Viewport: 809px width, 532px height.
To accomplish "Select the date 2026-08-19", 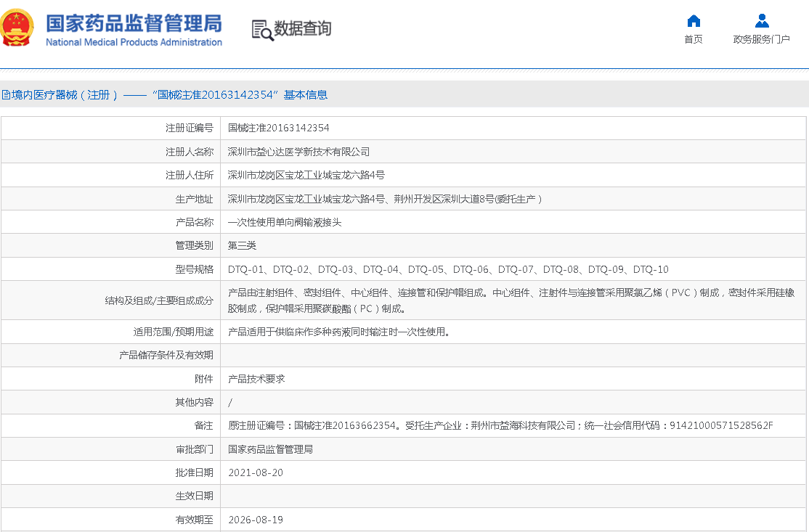I will [256, 520].
